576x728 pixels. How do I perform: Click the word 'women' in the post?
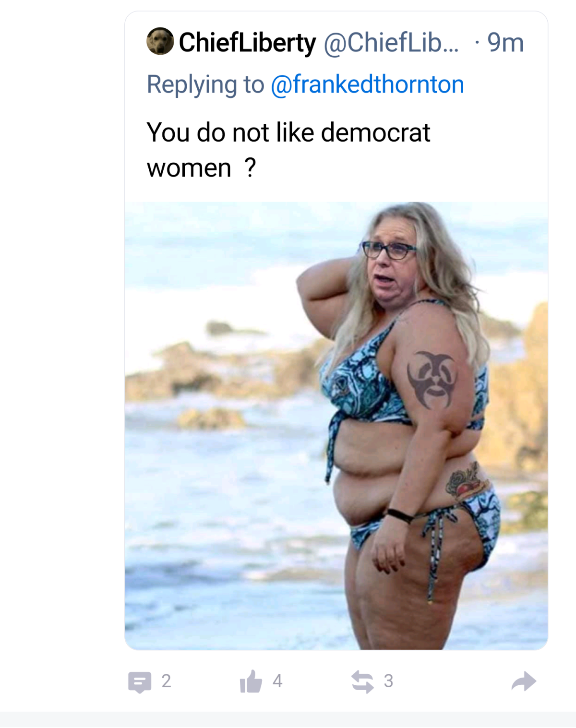189,168
